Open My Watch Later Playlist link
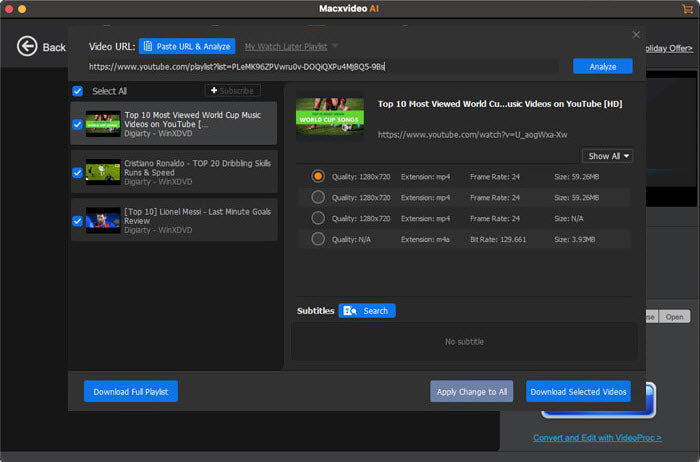The width and height of the screenshot is (700, 462). [x=286, y=46]
